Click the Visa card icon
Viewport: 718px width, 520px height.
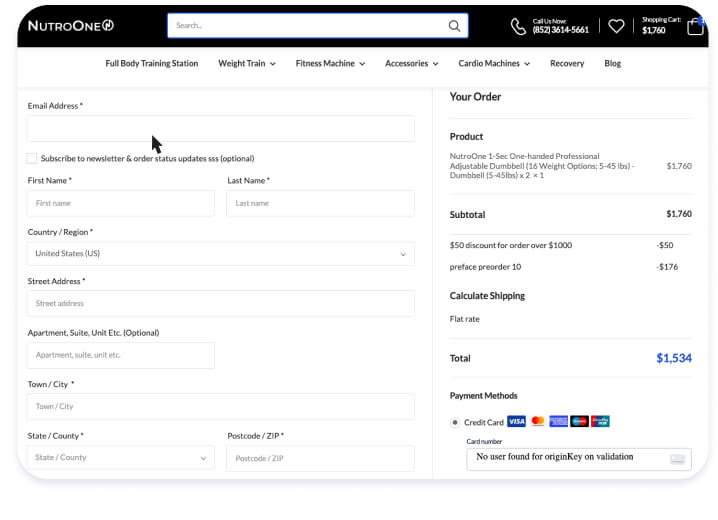(x=516, y=422)
